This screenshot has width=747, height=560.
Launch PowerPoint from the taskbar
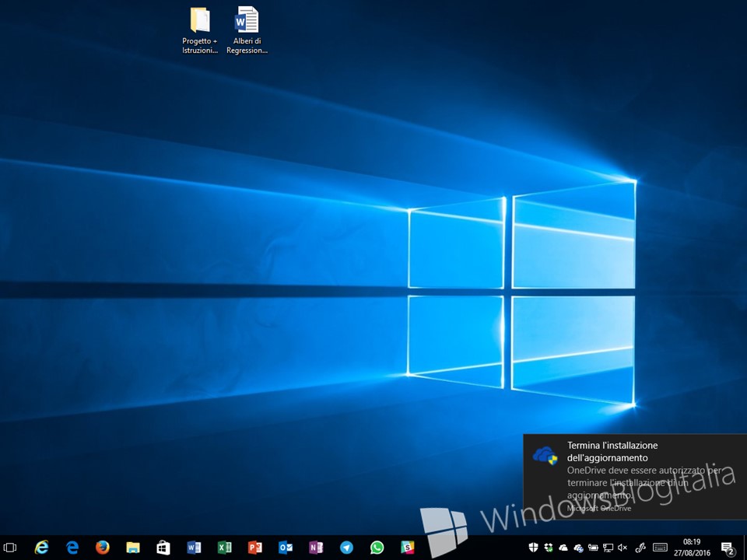coord(255,548)
